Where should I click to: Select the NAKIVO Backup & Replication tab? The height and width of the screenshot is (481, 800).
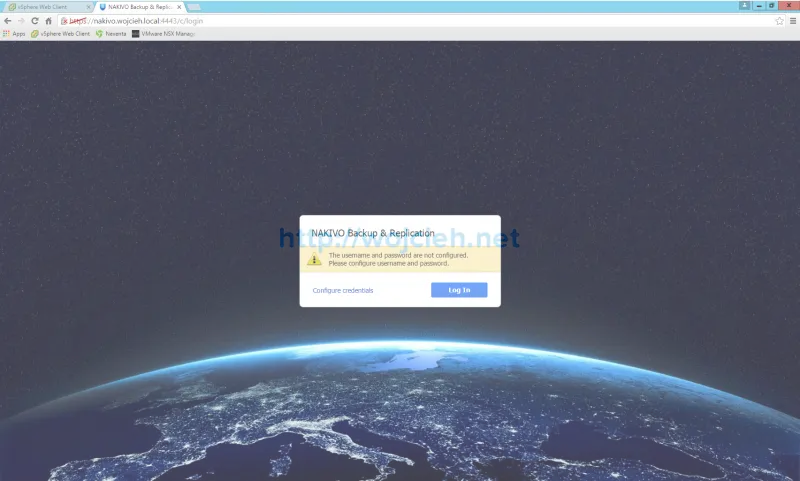coord(138,7)
